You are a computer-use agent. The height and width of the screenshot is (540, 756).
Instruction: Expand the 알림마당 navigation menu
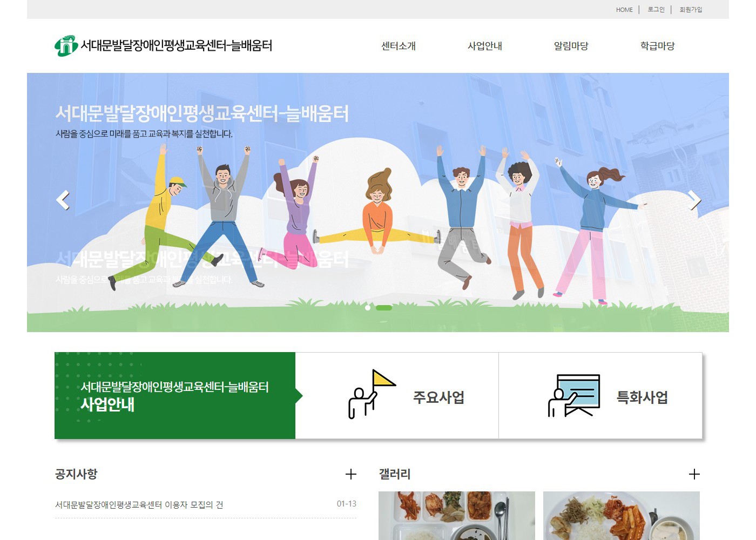click(571, 46)
